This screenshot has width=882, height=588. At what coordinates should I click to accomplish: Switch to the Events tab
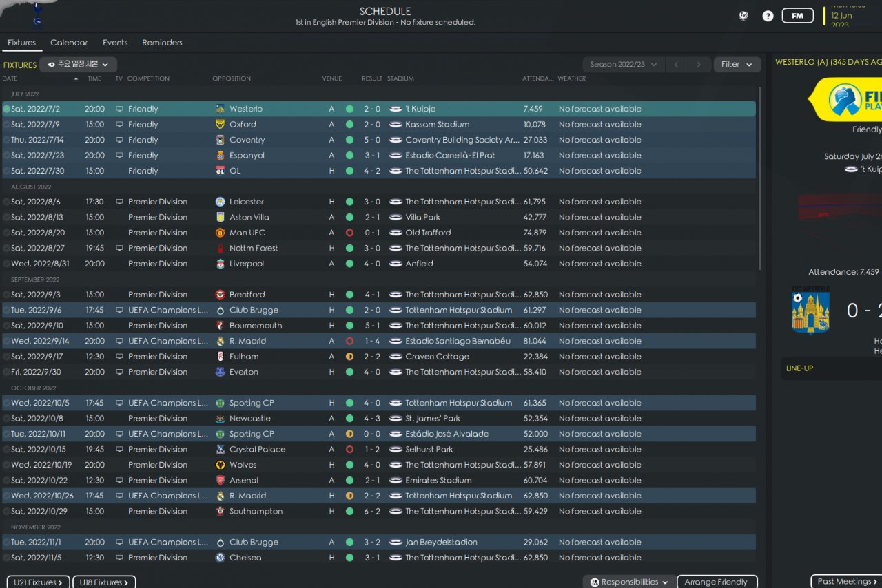click(x=115, y=43)
